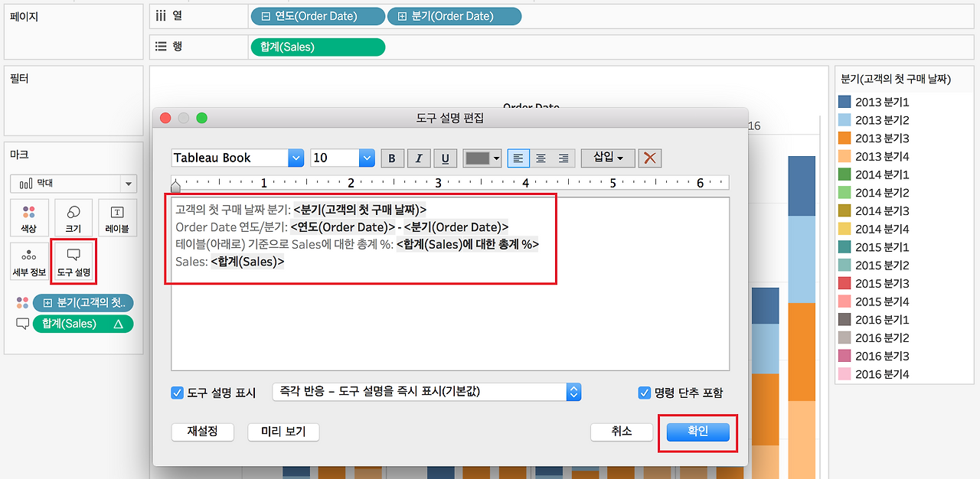Screen dimensions: 980x479
Task: Click the <합계(Sales)에 대한 총계 %> tooltip field
Action: coord(468,244)
